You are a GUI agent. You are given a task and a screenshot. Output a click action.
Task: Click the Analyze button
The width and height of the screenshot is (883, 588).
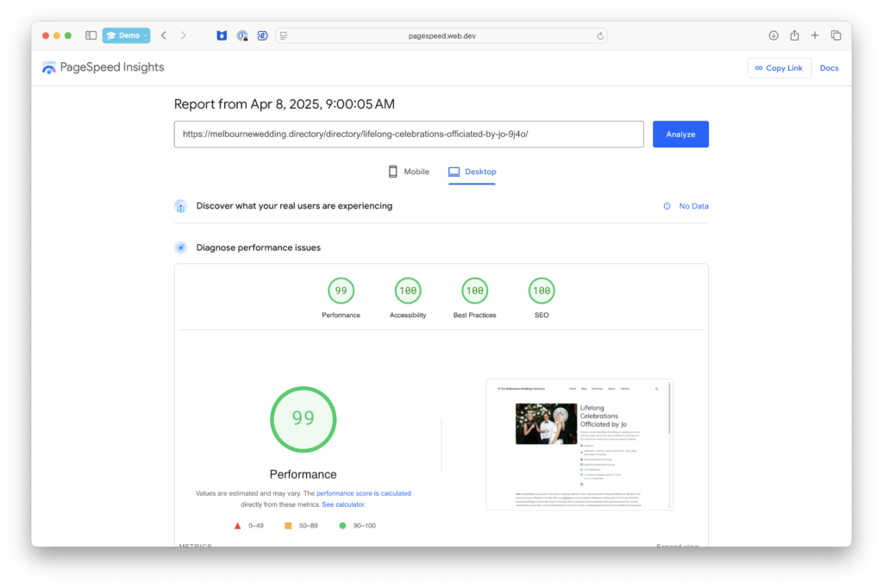[680, 134]
